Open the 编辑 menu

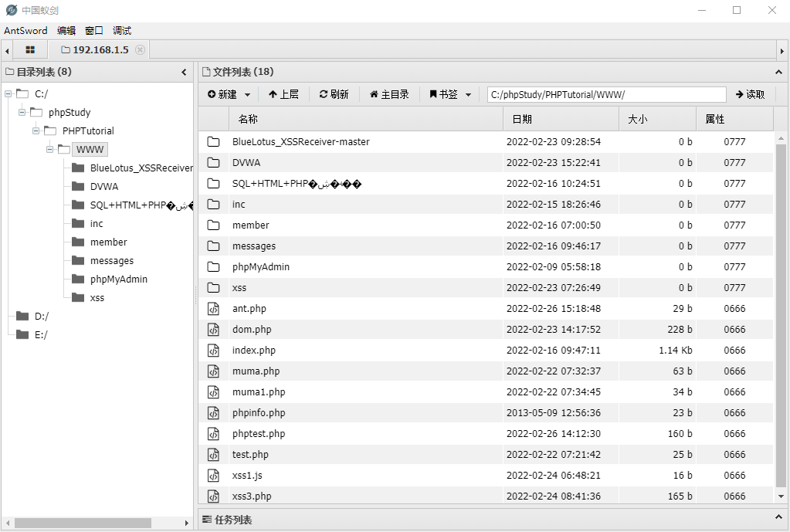coord(66,30)
